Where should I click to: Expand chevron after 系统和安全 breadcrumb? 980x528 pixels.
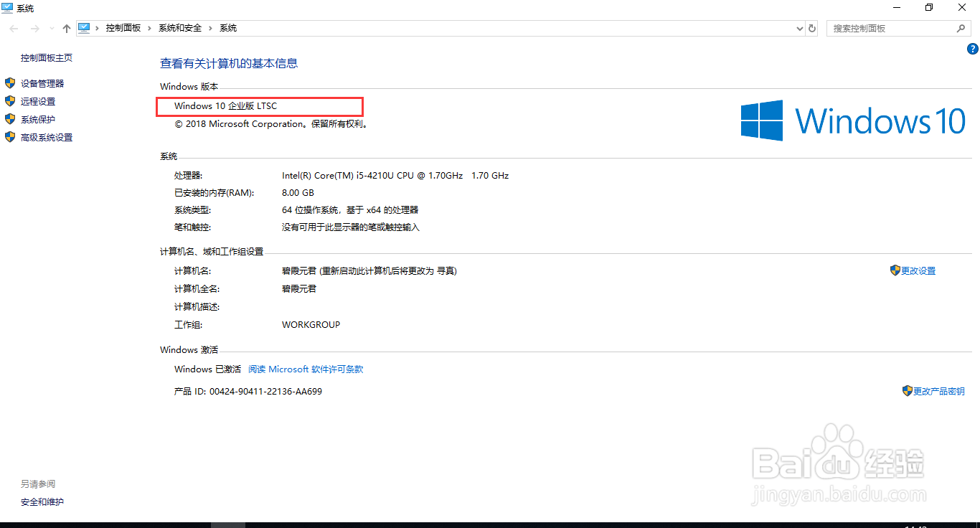[x=210, y=28]
